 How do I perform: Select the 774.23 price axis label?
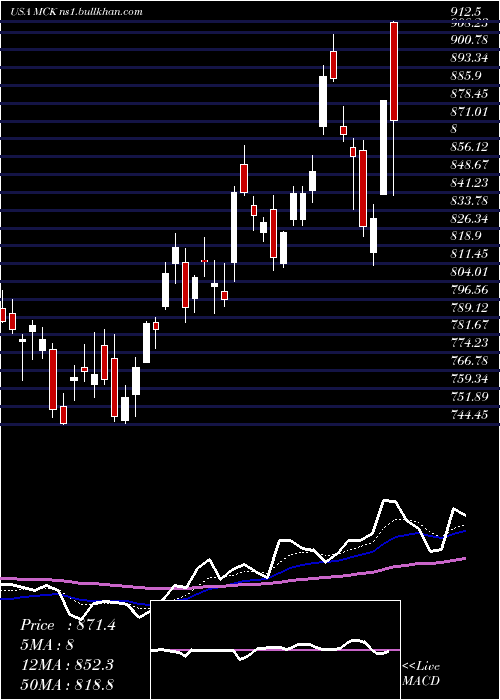(x=469, y=343)
